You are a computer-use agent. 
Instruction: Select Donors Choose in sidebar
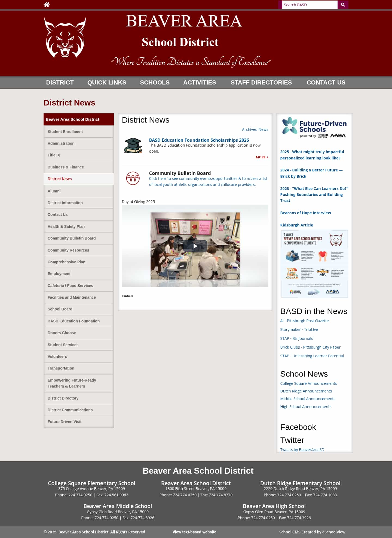tap(79, 333)
